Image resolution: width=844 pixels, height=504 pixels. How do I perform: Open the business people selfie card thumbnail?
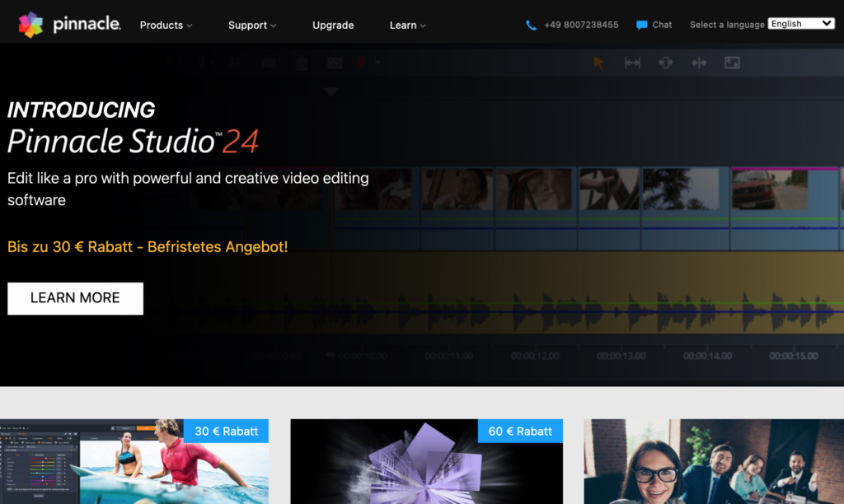(714, 461)
